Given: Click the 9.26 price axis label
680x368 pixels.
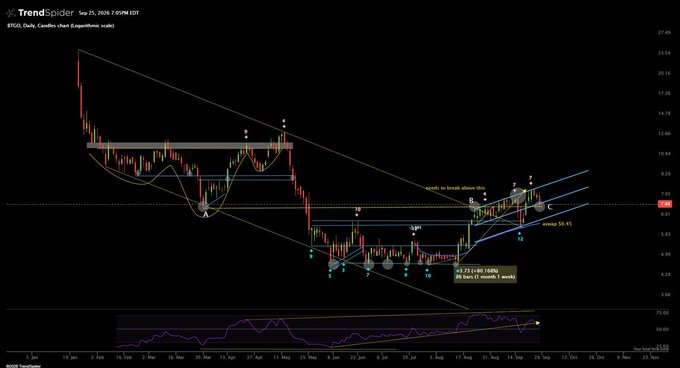Looking at the screenshot, I should tap(664, 174).
